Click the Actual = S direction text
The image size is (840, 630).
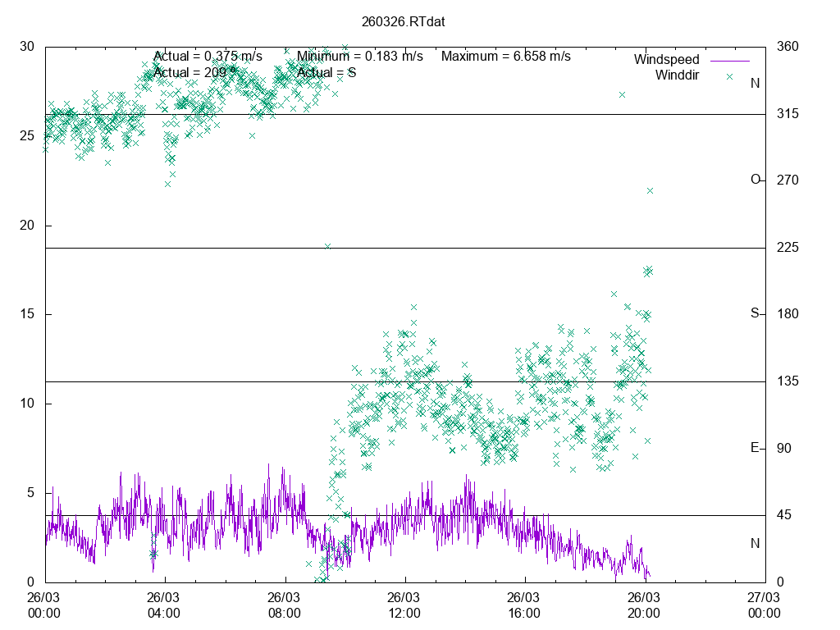(326, 72)
